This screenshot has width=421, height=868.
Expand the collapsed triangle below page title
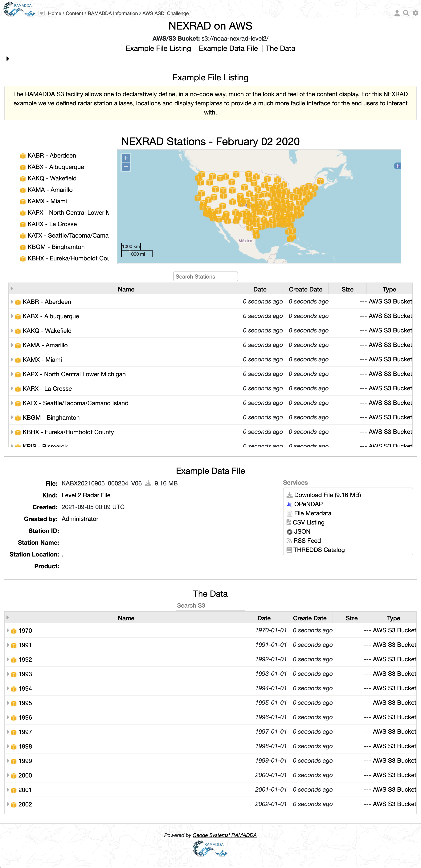point(7,59)
